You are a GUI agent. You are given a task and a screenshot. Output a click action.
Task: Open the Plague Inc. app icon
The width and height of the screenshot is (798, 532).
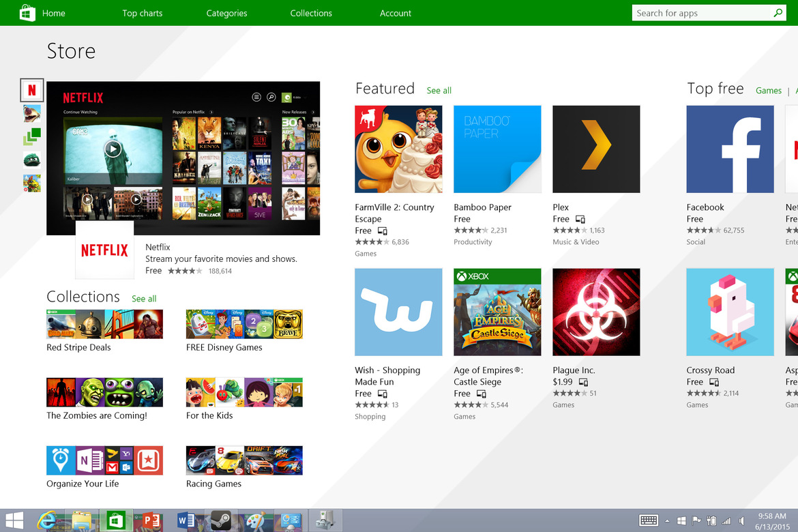597,312
